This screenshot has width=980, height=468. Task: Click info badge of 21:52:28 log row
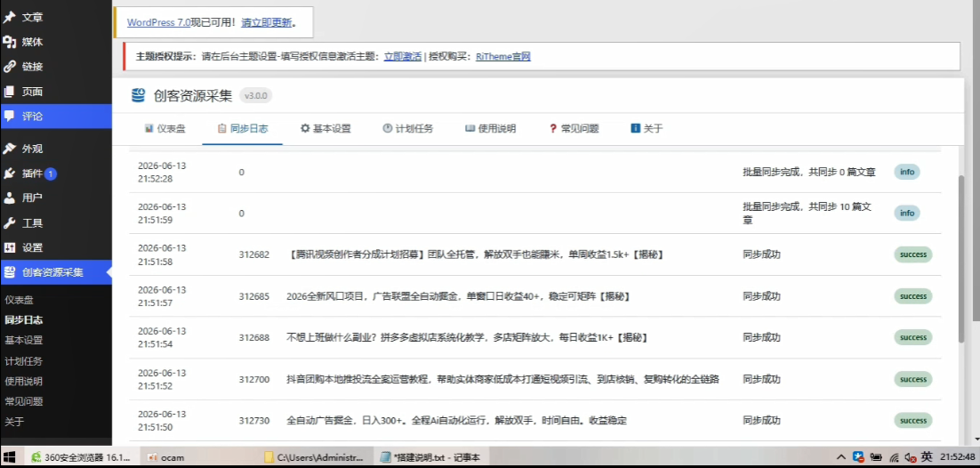pyautogui.click(x=907, y=172)
